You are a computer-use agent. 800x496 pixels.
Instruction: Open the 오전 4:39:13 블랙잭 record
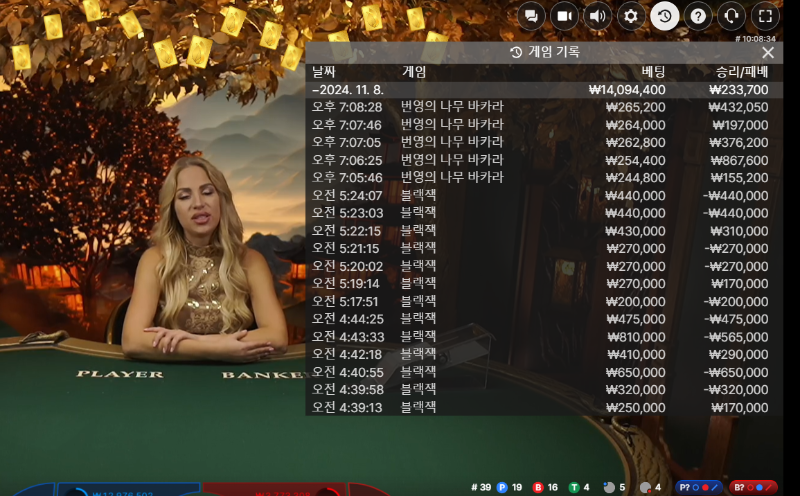pyautogui.click(x=544, y=407)
